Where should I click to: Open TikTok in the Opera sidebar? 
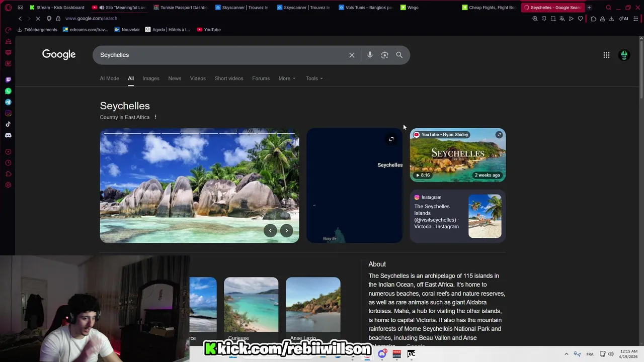8,124
